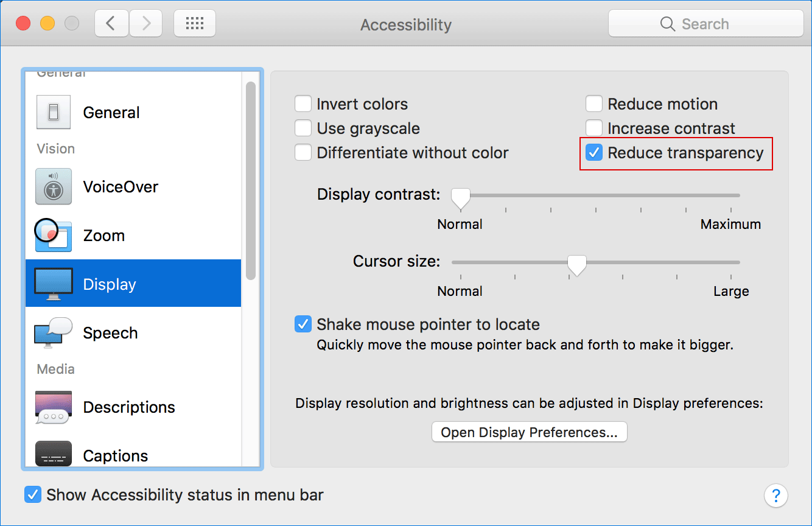Viewport: 812px width, 526px height.
Task: Uncheck Show Accessibility status in menu bar
Action: point(32,495)
